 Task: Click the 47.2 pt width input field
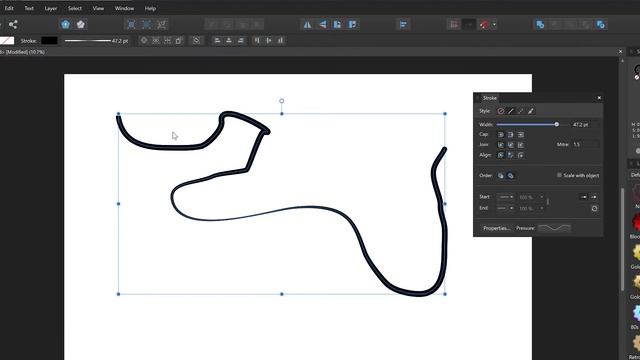click(584, 124)
